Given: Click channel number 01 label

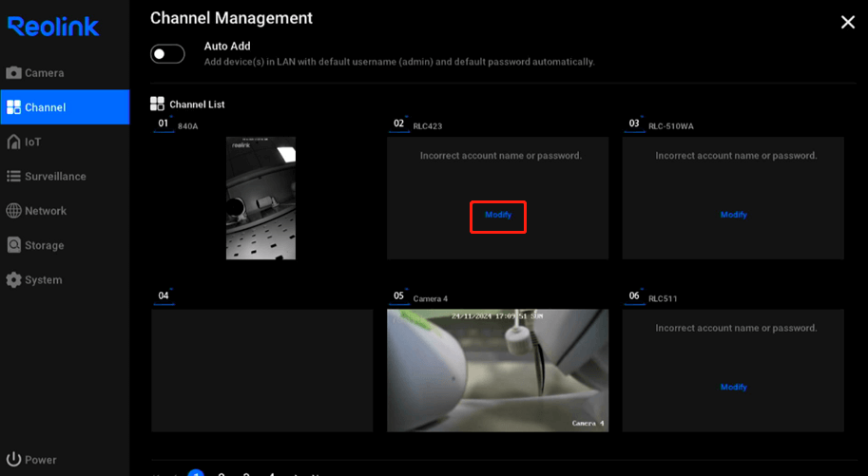Looking at the screenshot, I should [163, 124].
